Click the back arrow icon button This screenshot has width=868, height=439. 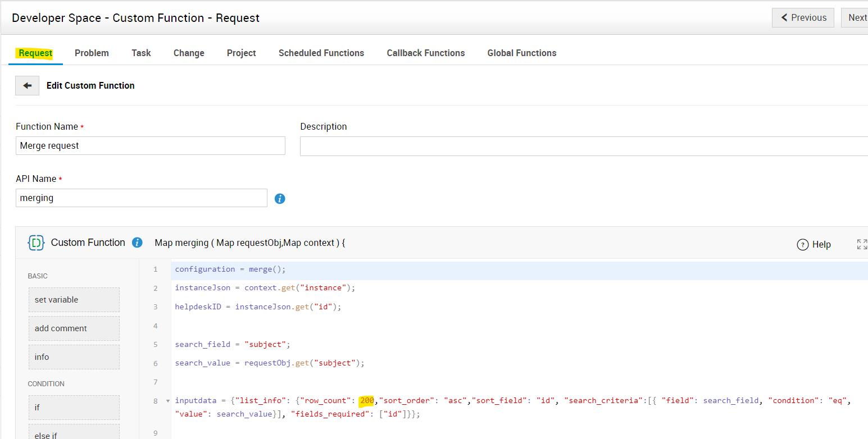[x=27, y=86]
